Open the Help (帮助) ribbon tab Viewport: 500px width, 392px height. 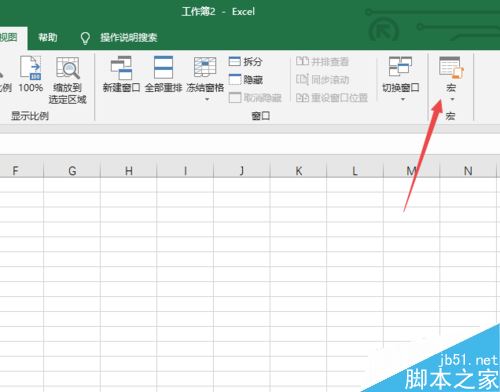pos(48,37)
